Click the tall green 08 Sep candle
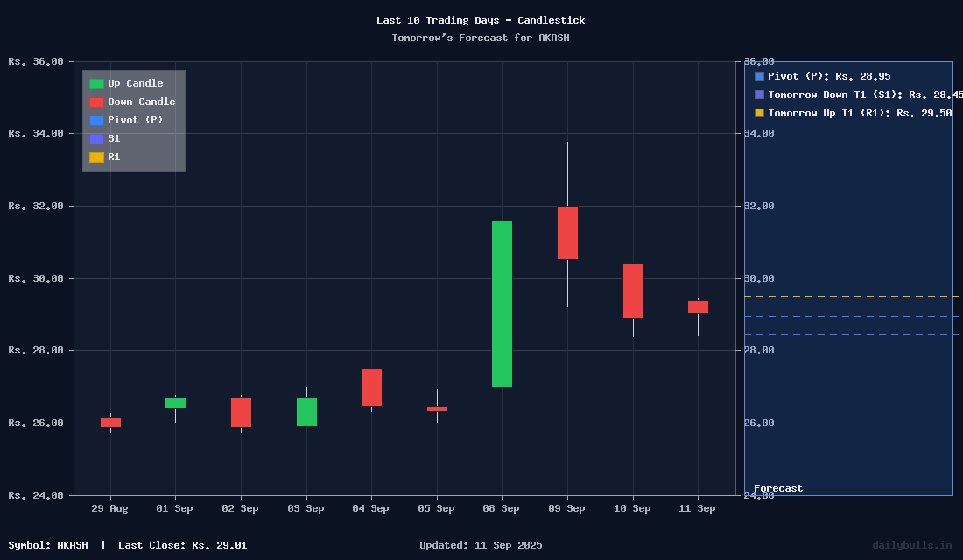The image size is (963, 560). pyautogui.click(x=503, y=304)
